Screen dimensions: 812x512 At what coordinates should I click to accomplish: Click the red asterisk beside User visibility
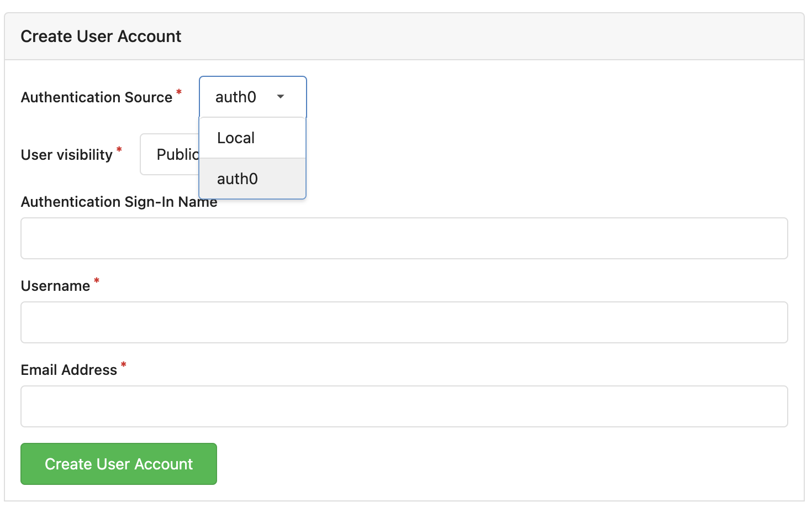click(119, 150)
